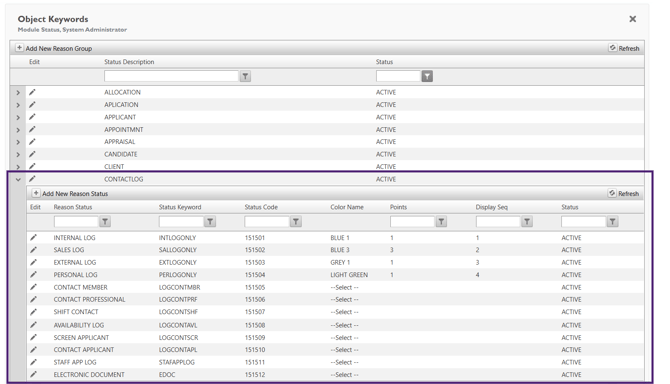Refresh the reason group grid
Image resolution: width=670 pixels, height=384 pixels.
point(624,48)
